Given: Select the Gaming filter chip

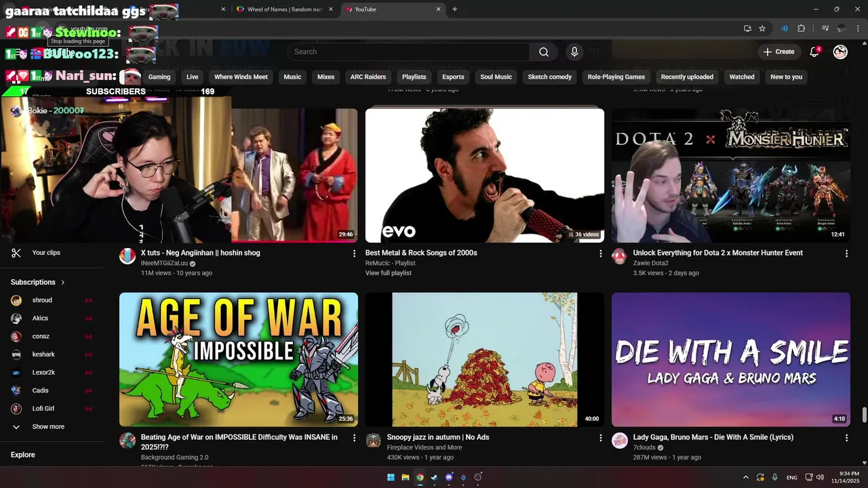Looking at the screenshot, I should (x=159, y=77).
